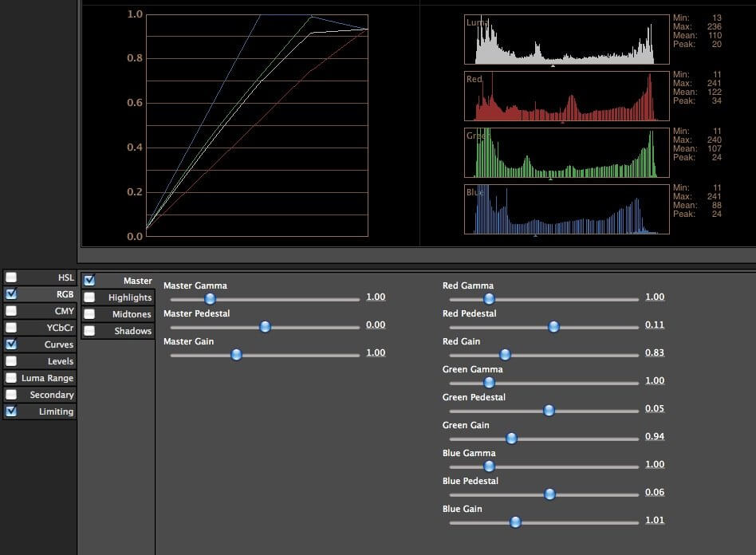Turn on Luma Range checkbox

coord(11,378)
